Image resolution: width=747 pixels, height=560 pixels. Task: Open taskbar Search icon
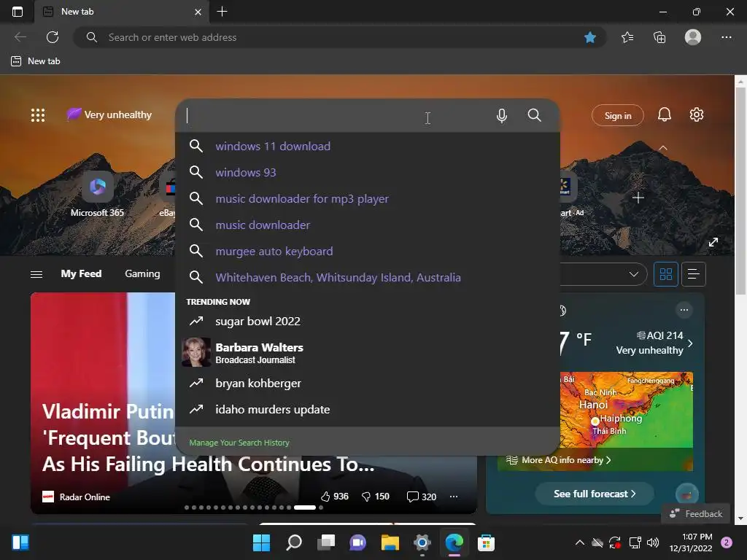(x=294, y=542)
